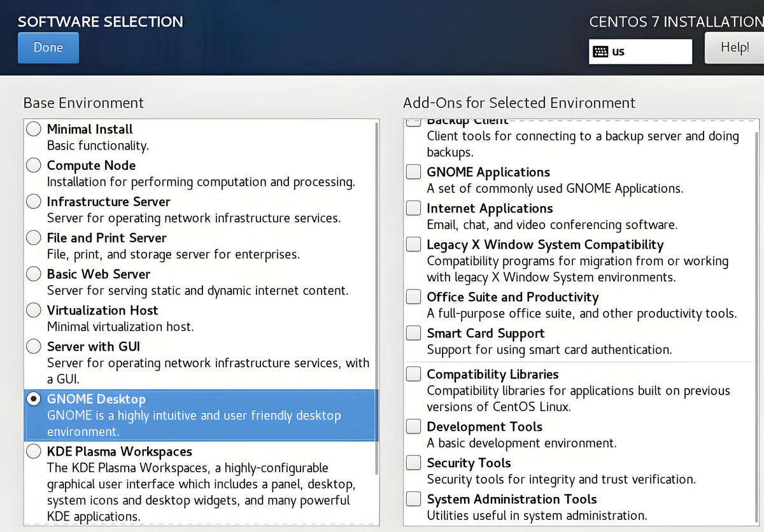Screen dimensions: 764x532
Task: Check the Internet Applications add-on
Action: pyautogui.click(x=414, y=208)
